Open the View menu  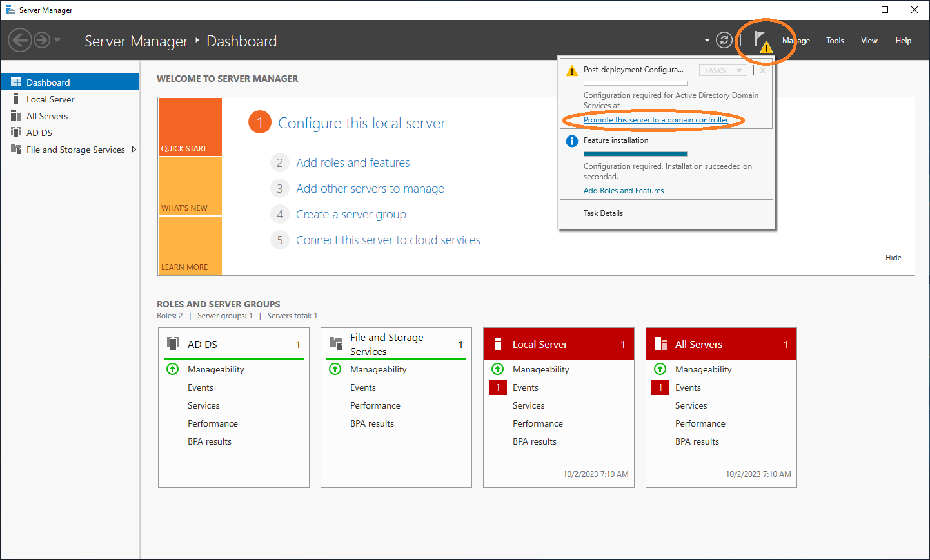pos(869,40)
